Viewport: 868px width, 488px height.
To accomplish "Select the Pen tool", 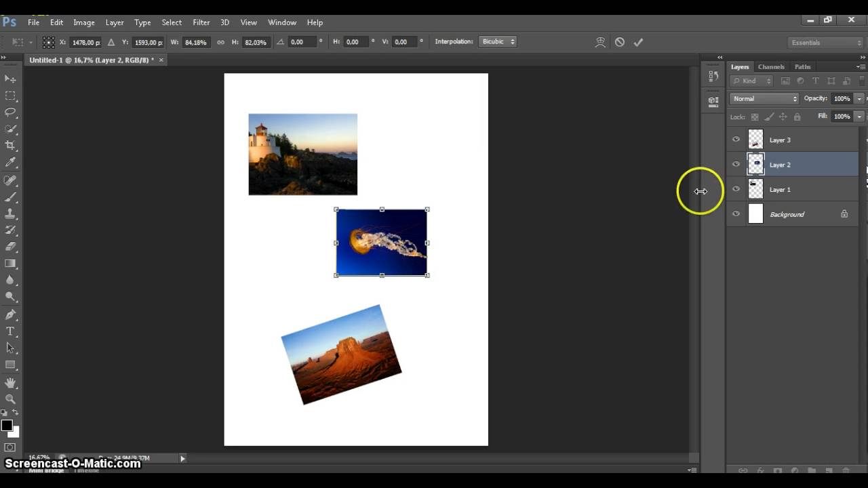I will click(10, 315).
